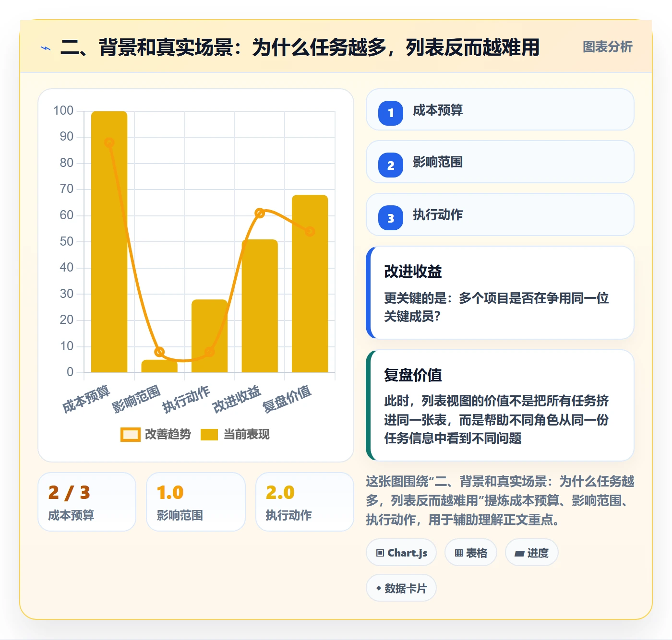
Task: Click the 2.0 stat value
Action: point(280,493)
